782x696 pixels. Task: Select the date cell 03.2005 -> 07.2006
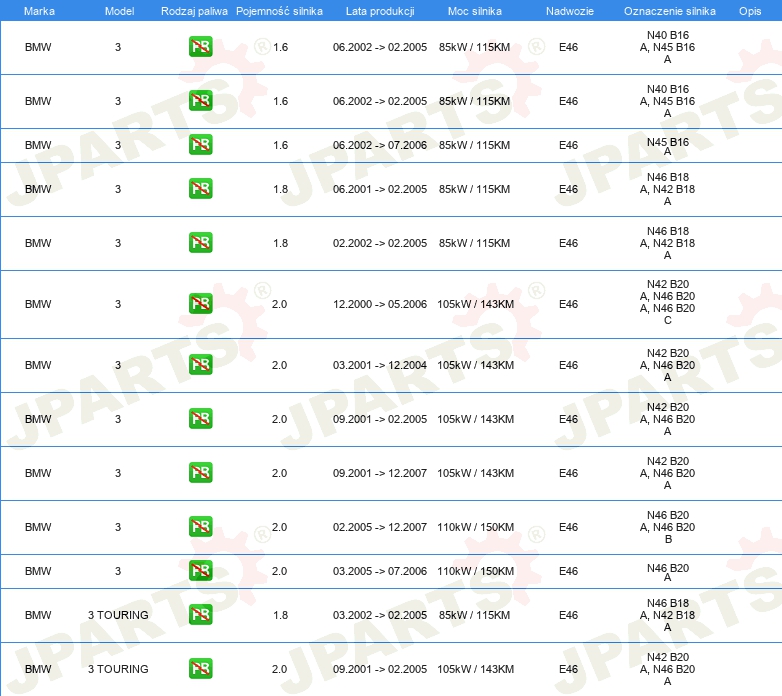[380, 571]
